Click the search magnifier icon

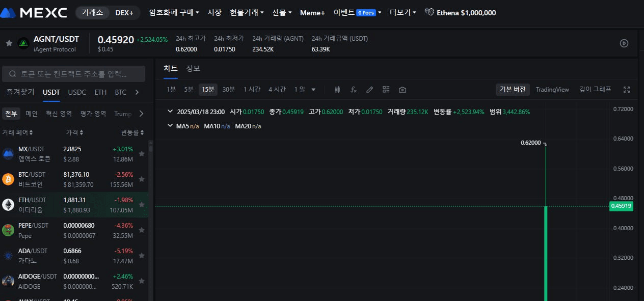pyautogui.click(x=12, y=74)
